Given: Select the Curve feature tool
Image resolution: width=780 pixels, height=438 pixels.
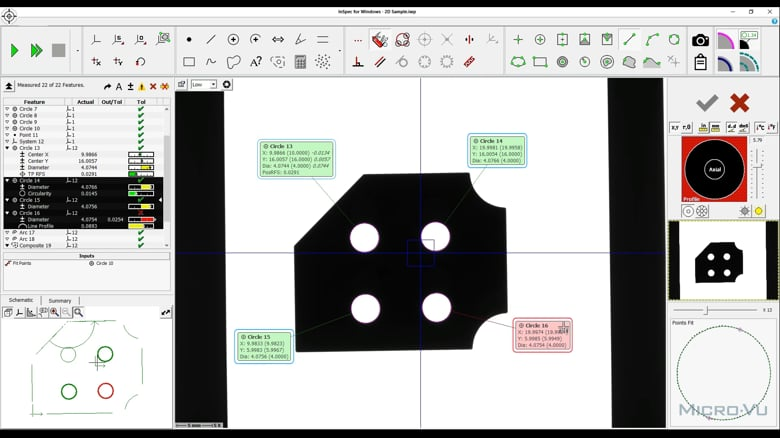Looking at the screenshot, I should pyautogui.click(x=211, y=62).
